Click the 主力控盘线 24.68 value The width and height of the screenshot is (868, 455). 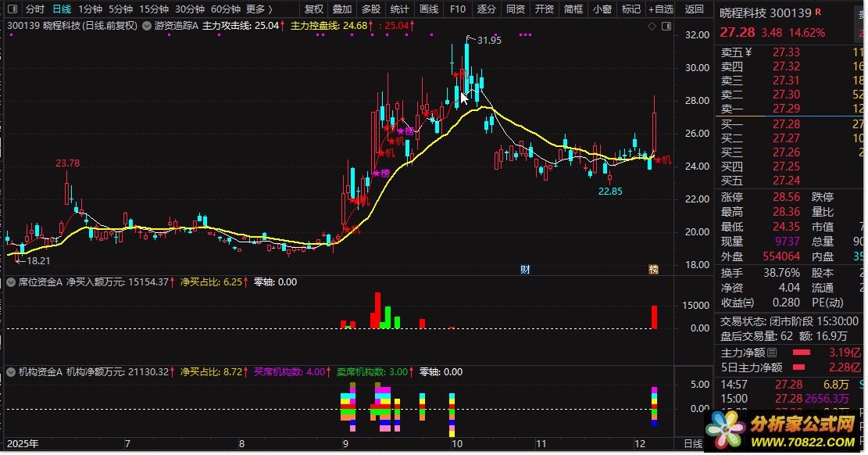click(355, 26)
